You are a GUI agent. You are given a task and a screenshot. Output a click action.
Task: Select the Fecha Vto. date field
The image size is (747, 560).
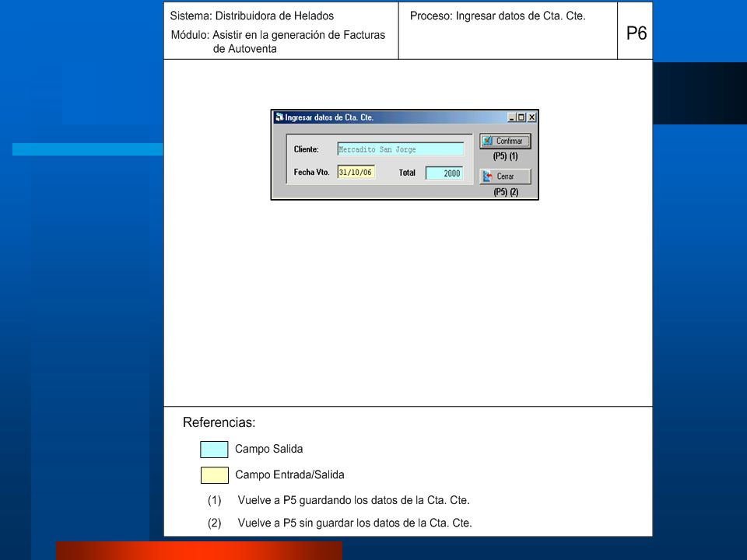coord(356,173)
